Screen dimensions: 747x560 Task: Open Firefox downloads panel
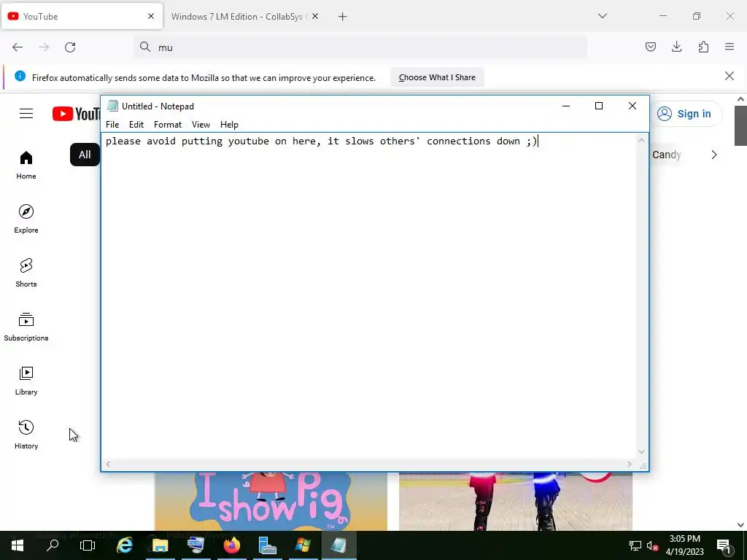point(676,47)
